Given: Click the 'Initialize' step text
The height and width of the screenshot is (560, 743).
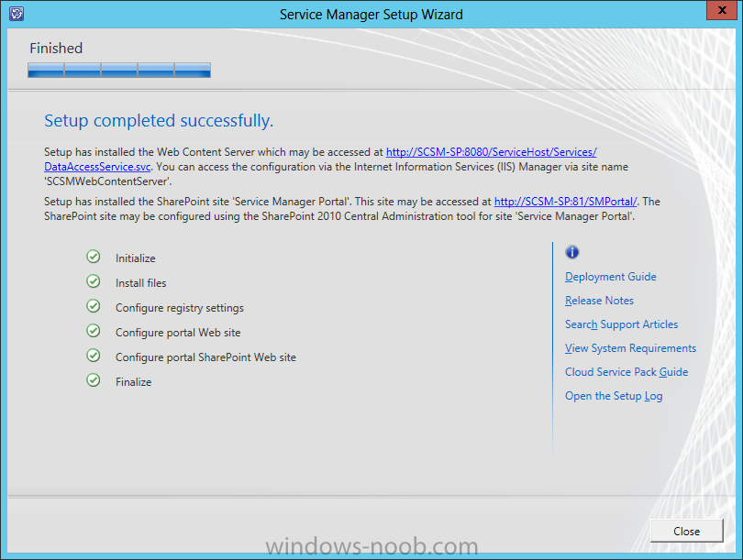Looking at the screenshot, I should click(x=136, y=258).
